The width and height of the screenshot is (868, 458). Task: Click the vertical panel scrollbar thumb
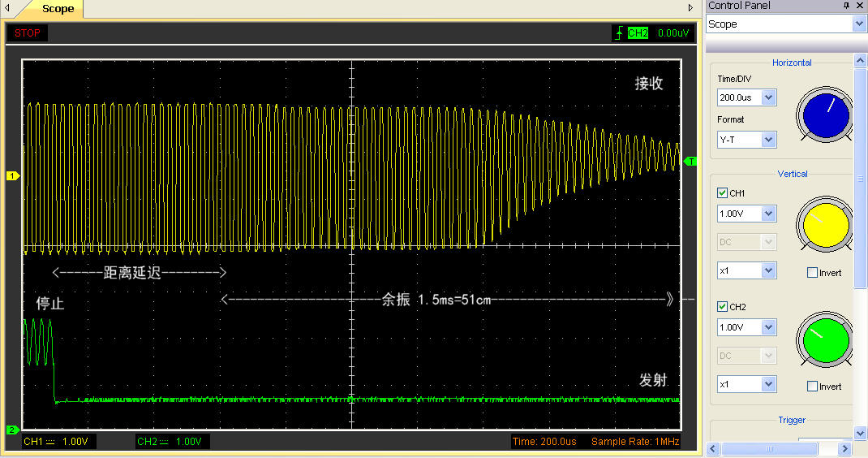click(x=860, y=178)
